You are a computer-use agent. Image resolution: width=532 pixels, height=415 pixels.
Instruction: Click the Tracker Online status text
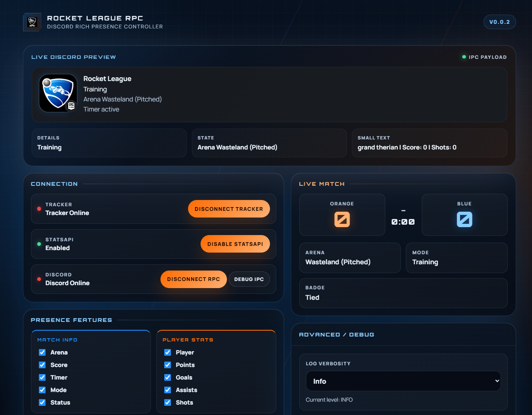tap(67, 213)
